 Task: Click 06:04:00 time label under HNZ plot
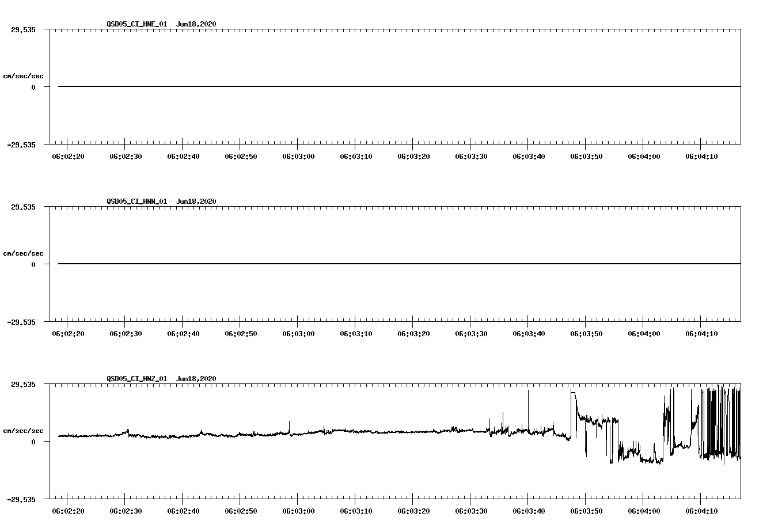[644, 511]
